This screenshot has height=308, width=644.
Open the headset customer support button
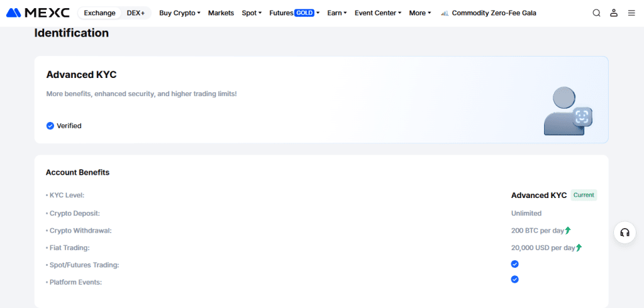coord(625,233)
